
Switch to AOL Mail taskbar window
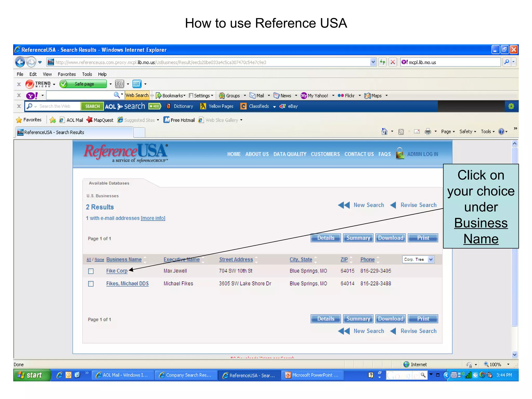[123, 375]
